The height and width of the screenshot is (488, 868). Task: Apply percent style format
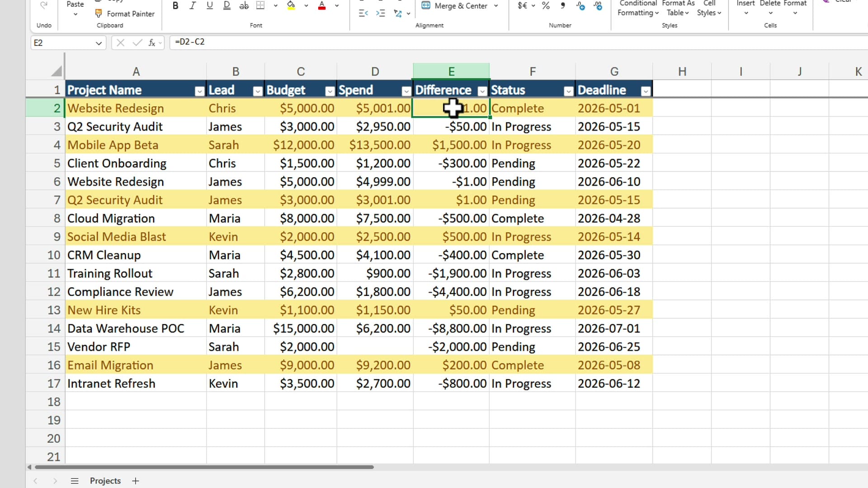[546, 6]
